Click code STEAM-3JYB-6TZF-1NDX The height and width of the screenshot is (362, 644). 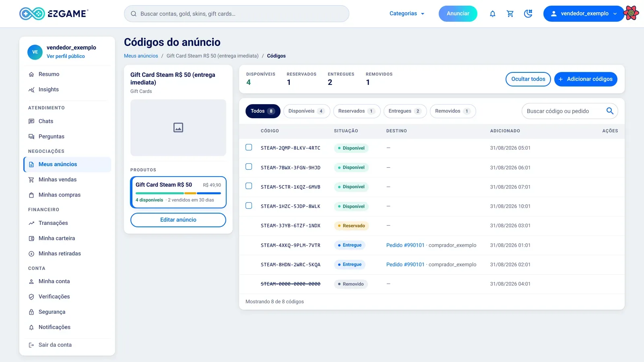[291, 226]
